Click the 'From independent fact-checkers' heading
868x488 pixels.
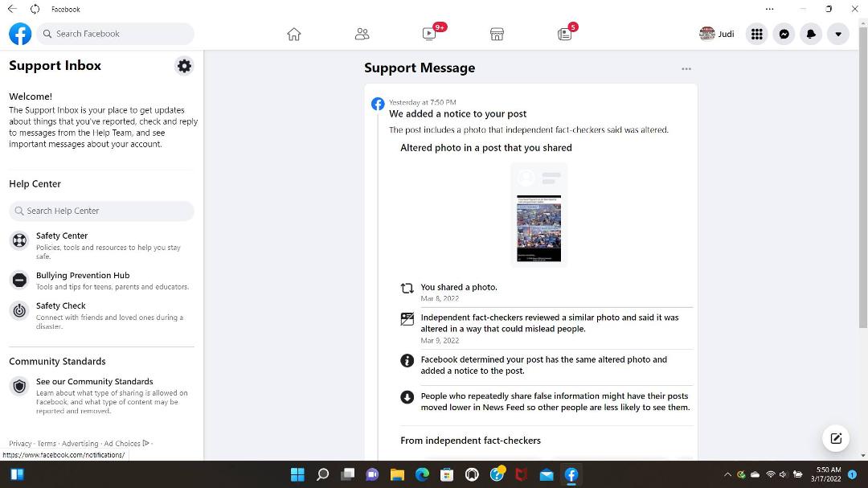(x=470, y=441)
